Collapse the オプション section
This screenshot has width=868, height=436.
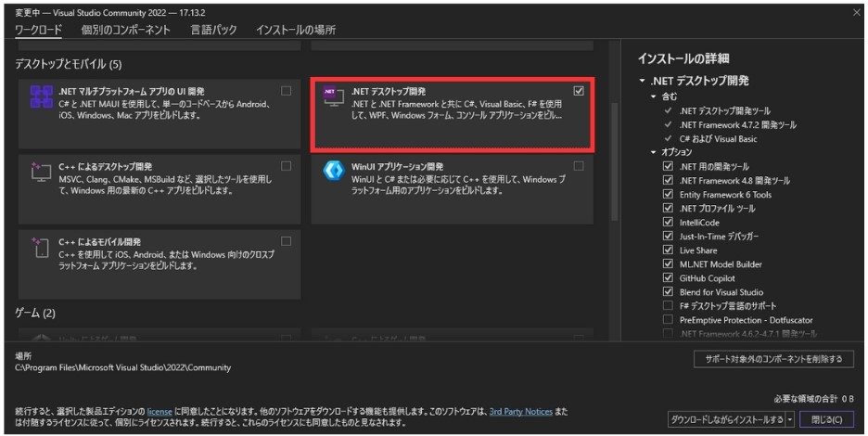(654, 152)
